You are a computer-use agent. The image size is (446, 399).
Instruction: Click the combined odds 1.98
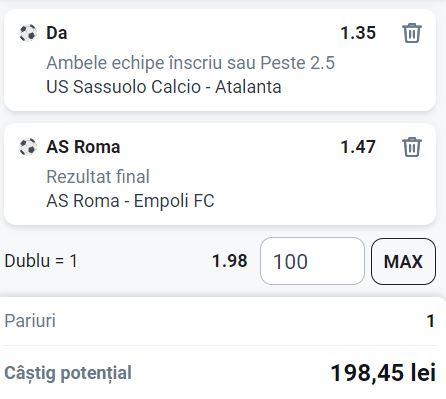click(x=230, y=261)
